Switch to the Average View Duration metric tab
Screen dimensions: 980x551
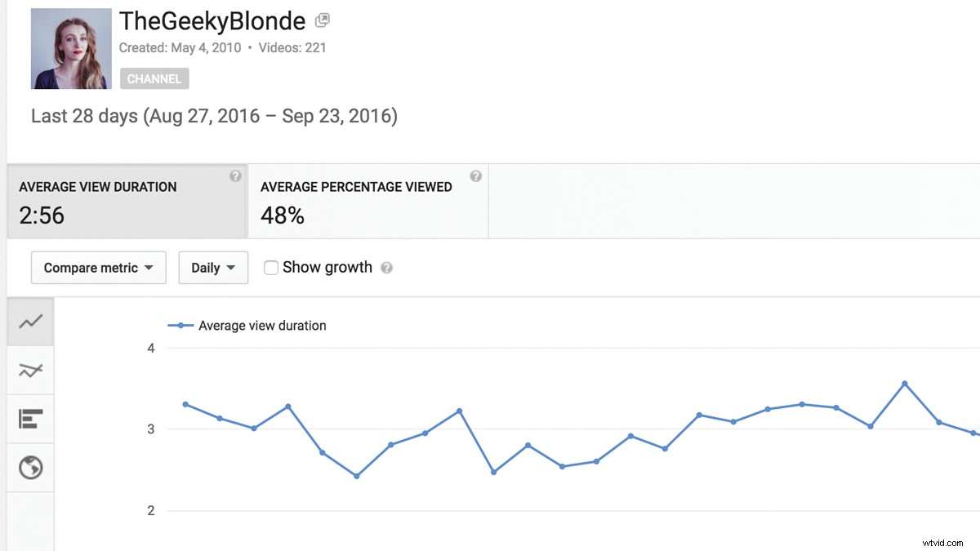click(x=127, y=201)
